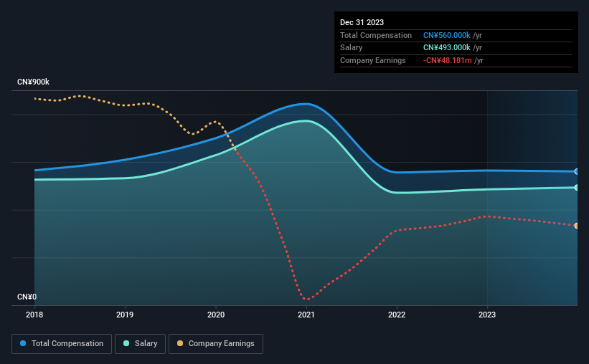The width and height of the screenshot is (589, 364).
Task: Click the teal Salary legend dot
Action: tap(126, 343)
